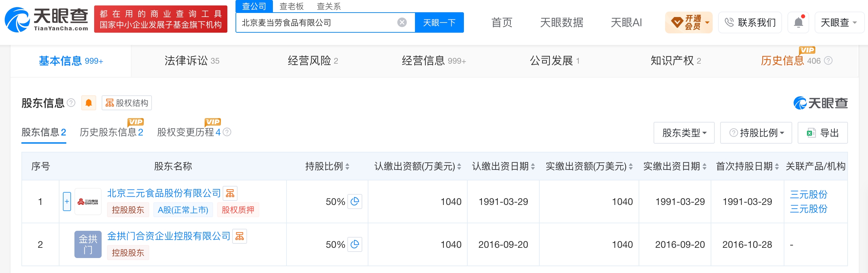Open first 三元股份 related product link
This screenshot has height=273, width=868.
(x=809, y=195)
